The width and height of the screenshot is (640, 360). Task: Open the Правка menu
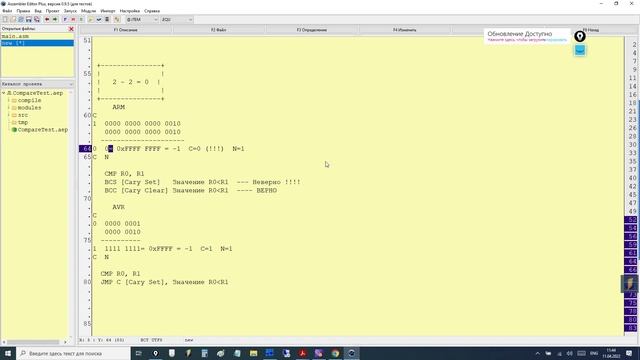tap(23, 11)
